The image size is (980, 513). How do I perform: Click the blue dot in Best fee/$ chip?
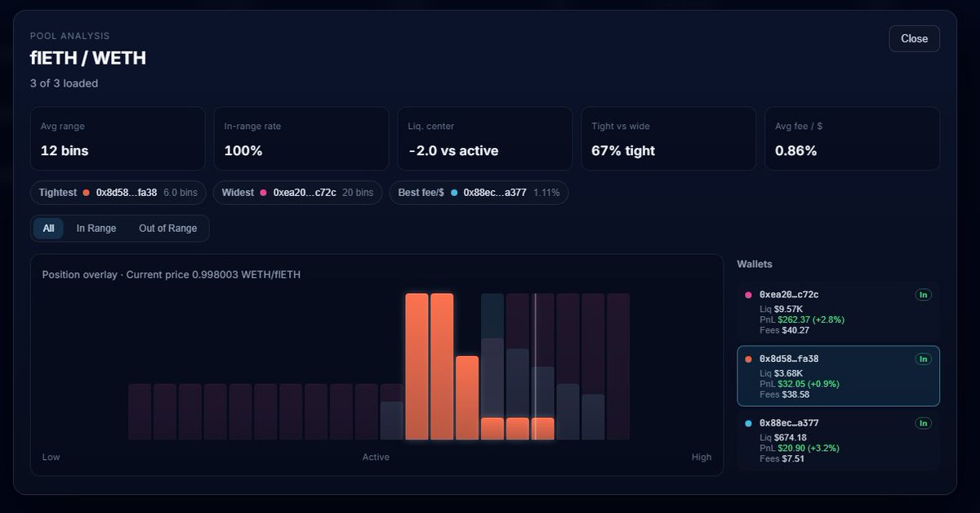coord(453,193)
